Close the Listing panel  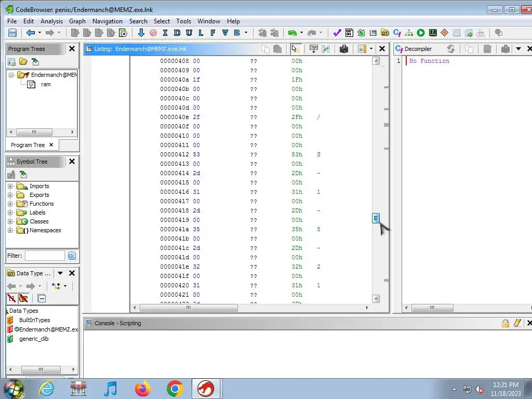point(382,49)
